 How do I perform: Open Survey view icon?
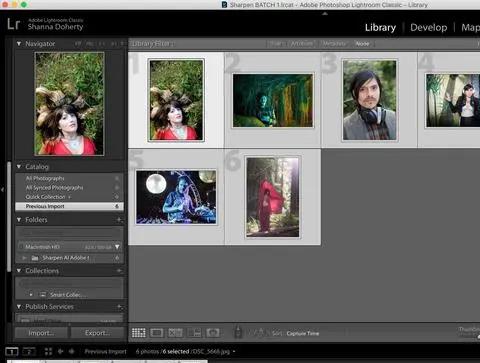(x=194, y=333)
